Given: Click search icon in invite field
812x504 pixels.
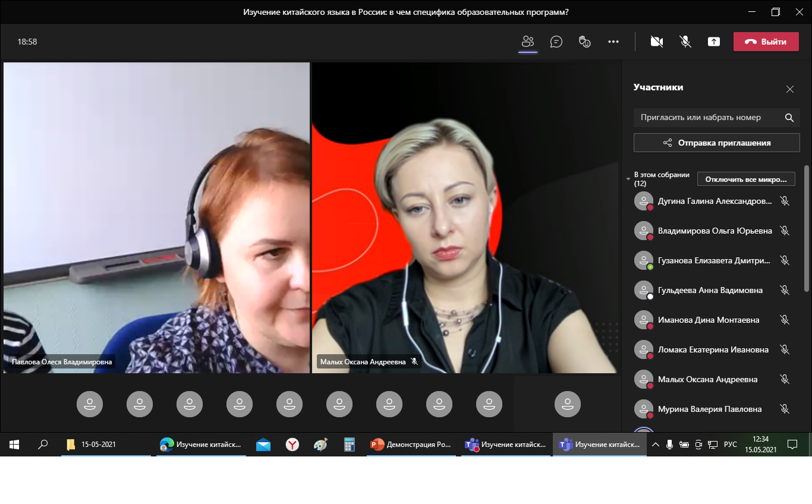Looking at the screenshot, I should click(789, 118).
